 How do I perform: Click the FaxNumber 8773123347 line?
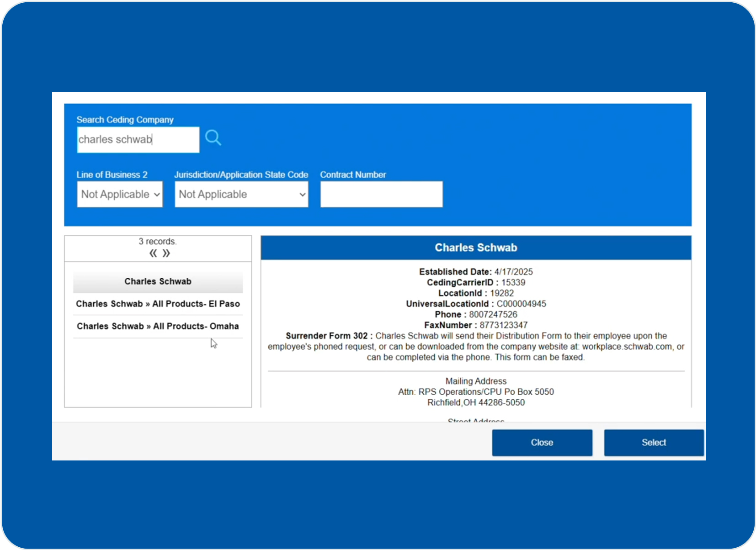[476, 325]
